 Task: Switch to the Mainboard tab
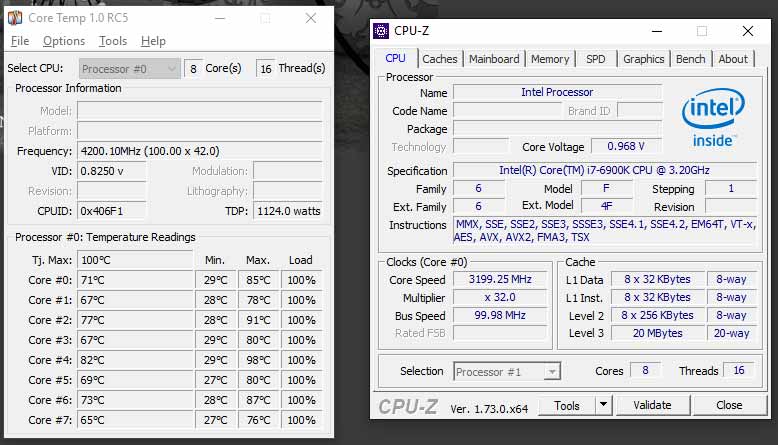tap(494, 59)
